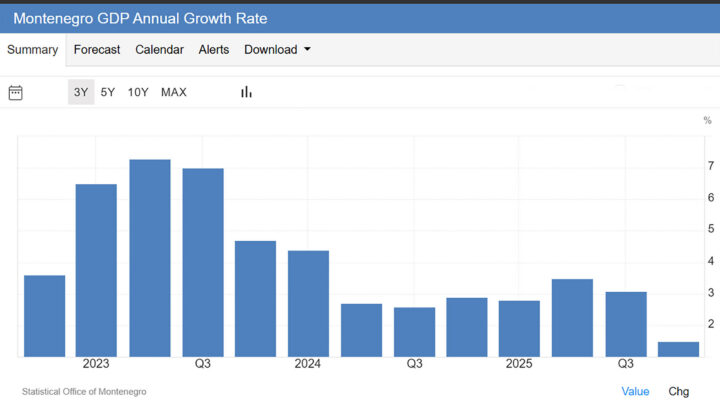Click the Value link below chart

[635, 391]
